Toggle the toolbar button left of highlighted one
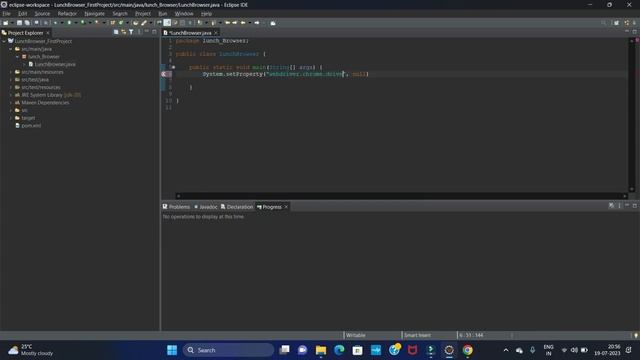The height and width of the screenshot is (360, 640). (160, 23)
